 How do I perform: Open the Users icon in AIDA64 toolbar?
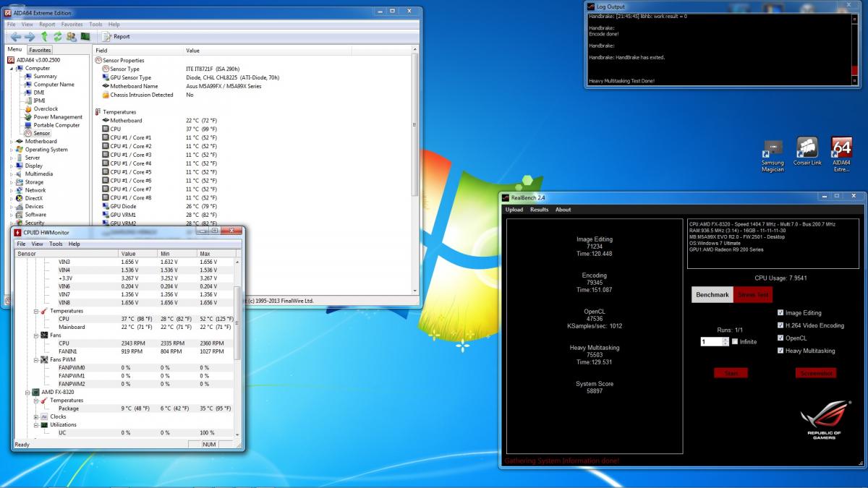pos(71,36)
